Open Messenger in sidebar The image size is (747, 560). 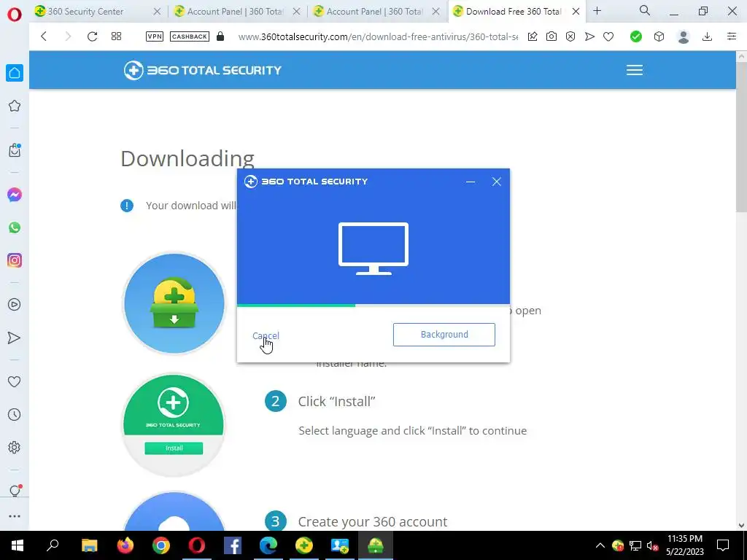(x=15, y=195)
